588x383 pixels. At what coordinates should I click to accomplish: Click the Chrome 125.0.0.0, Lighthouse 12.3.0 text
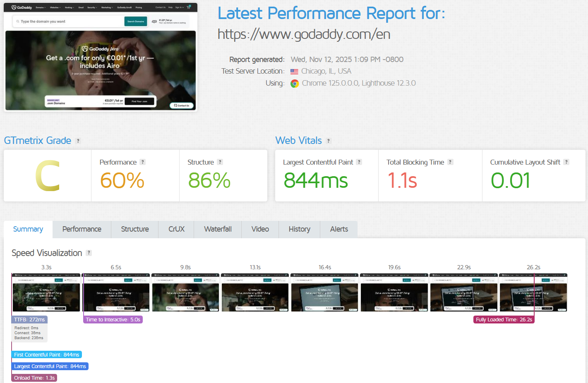coord(359,83)
